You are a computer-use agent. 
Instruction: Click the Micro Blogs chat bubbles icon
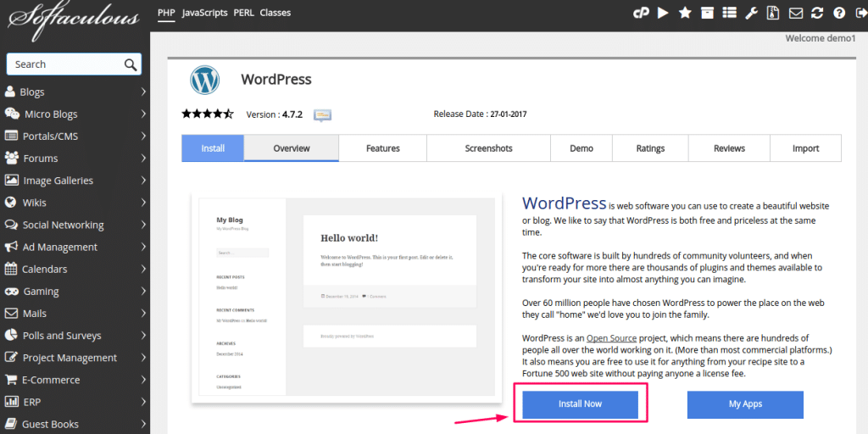point(12,114)
